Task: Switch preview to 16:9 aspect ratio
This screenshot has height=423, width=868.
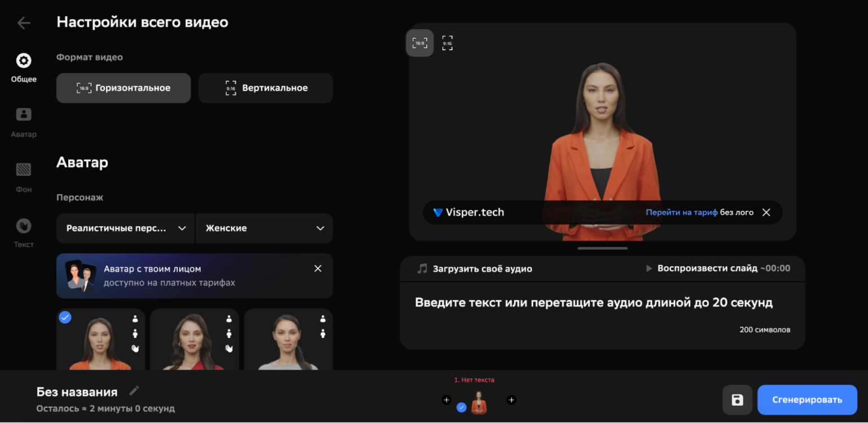Action: 420,43
